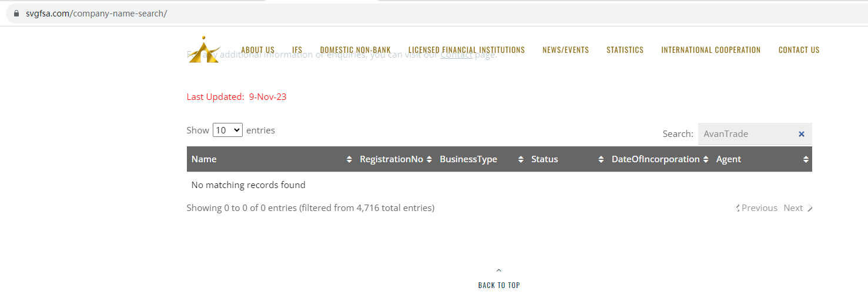Clear the search with the X icon
Viewport: 868px width, 308px height.
(x=801, y=134)
